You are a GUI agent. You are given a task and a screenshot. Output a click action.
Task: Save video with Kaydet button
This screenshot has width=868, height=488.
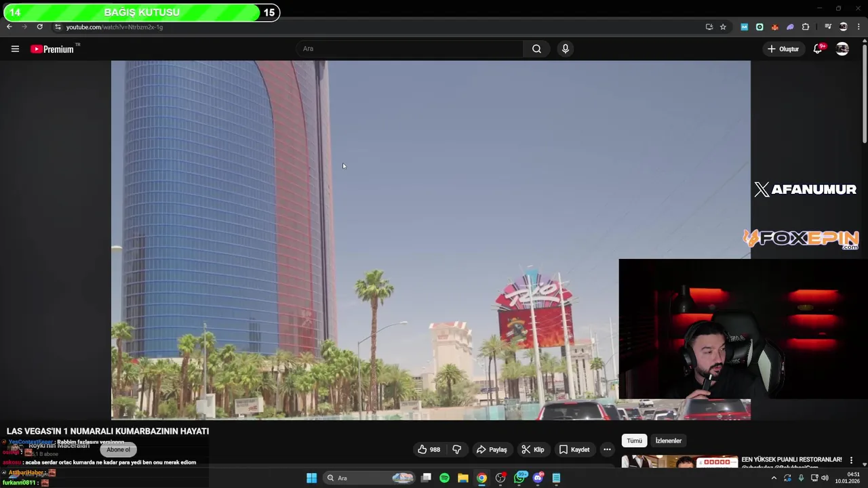[x=574, y=449]
